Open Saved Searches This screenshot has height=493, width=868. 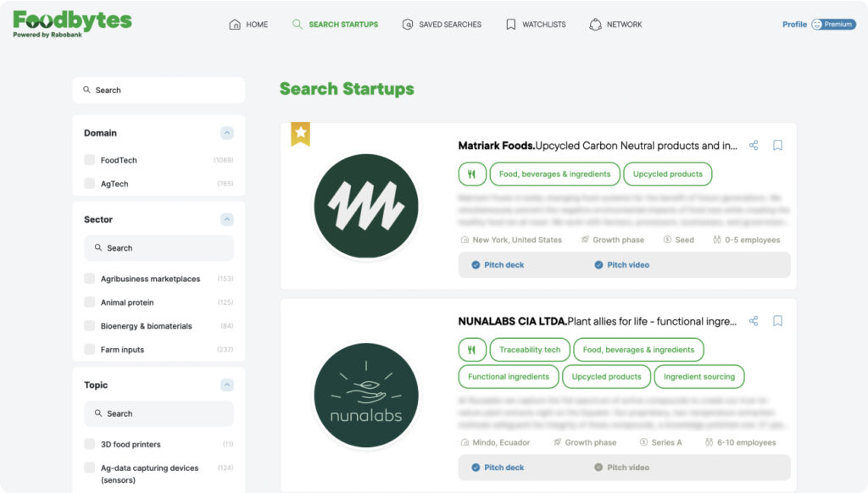442,25
